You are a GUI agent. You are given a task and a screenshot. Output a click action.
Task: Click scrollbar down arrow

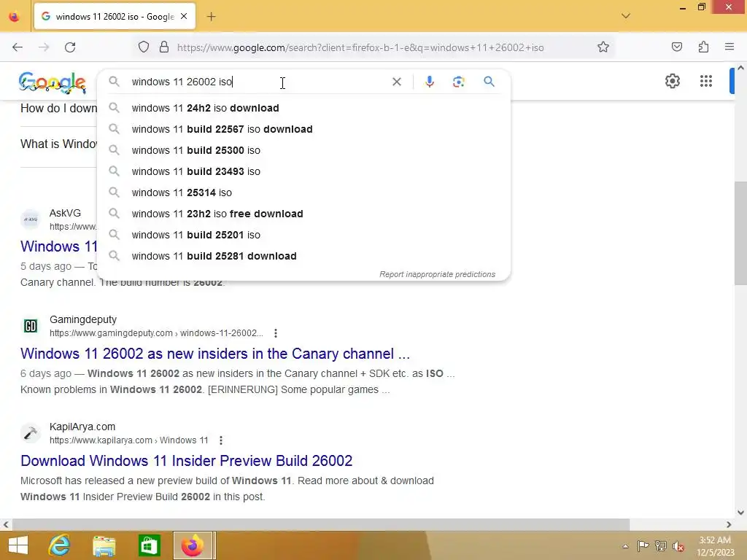pyautogui.click(x=740, y=513)
